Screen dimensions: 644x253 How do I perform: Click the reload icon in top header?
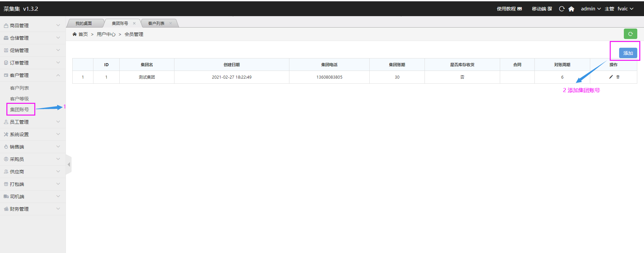coord(561,9)
